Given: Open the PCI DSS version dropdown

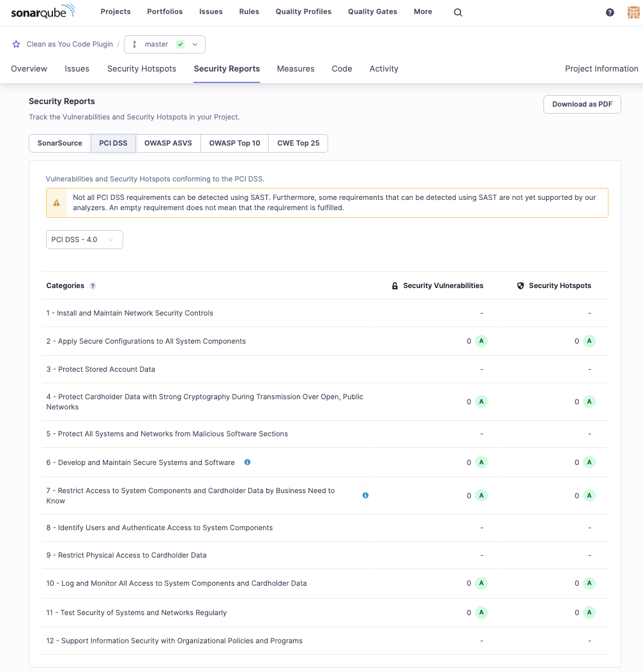Looking at the screenshot, I should (x=84, y=240).
